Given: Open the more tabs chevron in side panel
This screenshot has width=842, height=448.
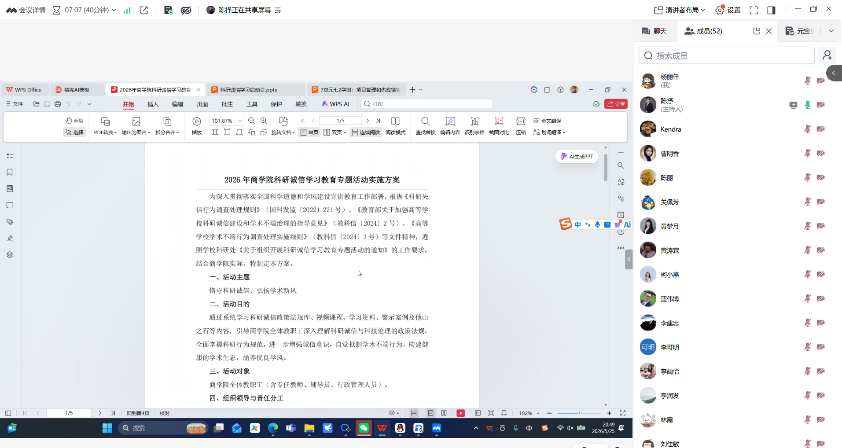Looking at the screenshot, I should pyautogui.click(x=831, y=31).
